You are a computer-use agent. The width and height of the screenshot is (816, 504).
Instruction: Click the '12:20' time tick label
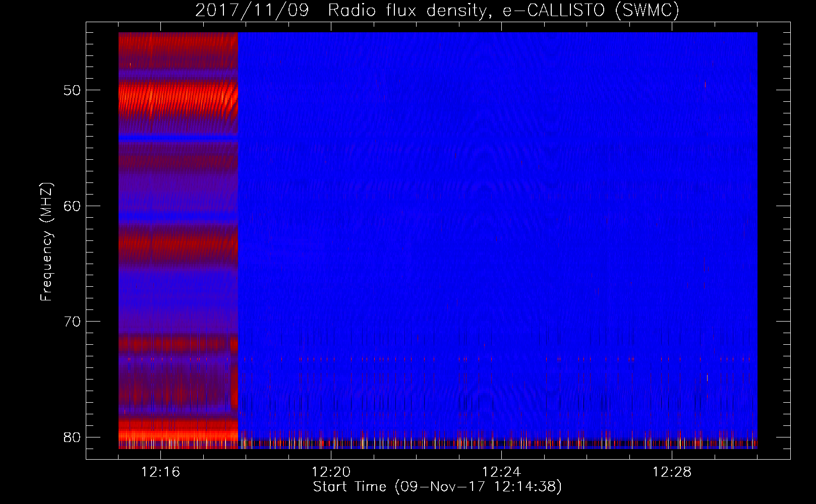331,472
